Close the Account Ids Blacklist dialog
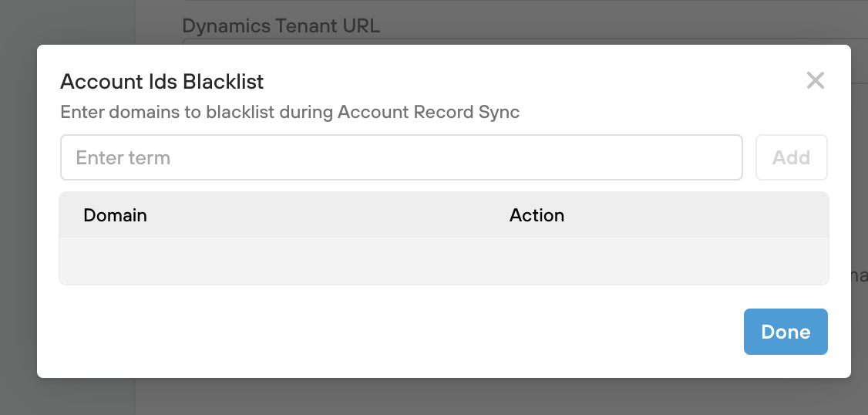The image size is (868, 415). [815, 81]
